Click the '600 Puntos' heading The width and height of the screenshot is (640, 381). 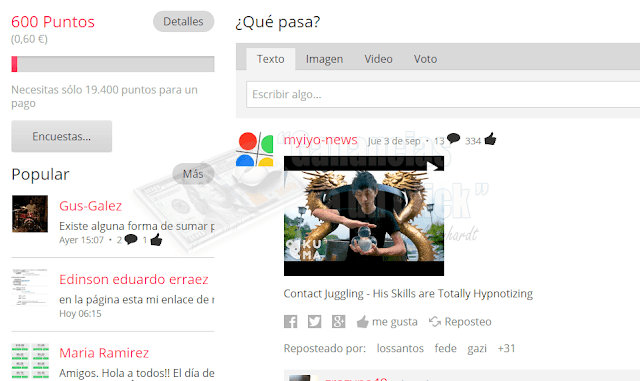[x=53, y=22]
